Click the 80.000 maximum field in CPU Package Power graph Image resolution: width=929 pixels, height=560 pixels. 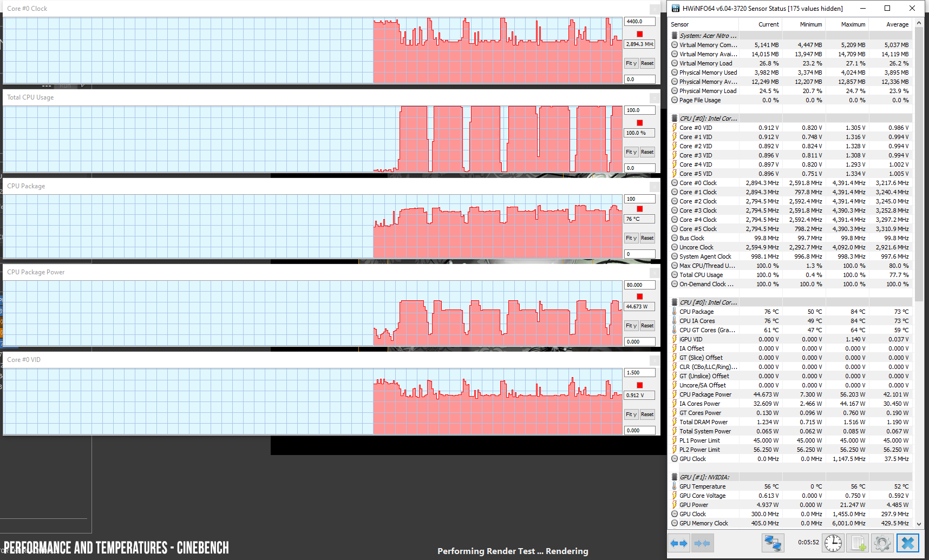coord(640,285)
